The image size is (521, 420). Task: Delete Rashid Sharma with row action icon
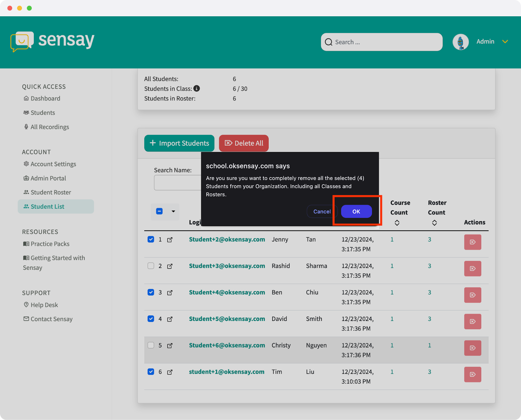[472, 268]
